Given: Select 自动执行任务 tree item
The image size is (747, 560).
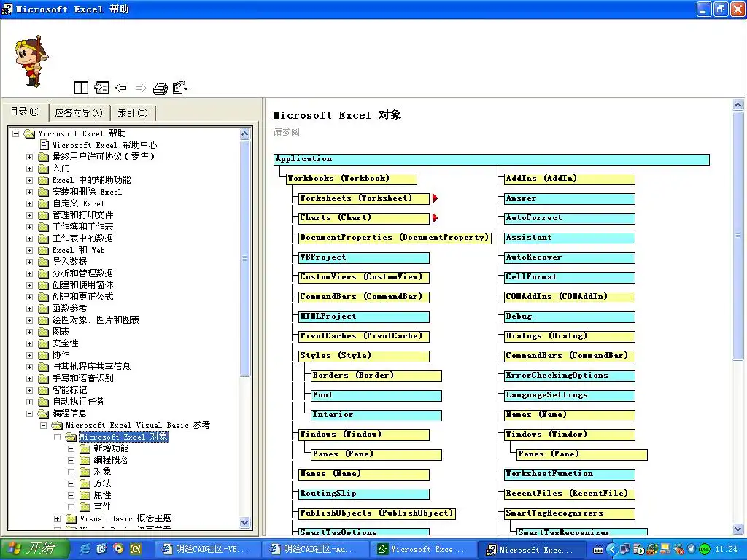Looking at the screenshot, I should [x=78, y=402].
